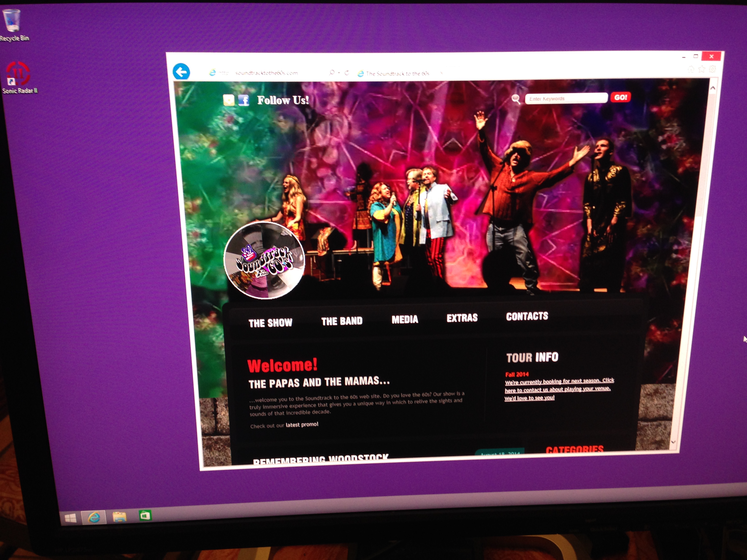Click the Facebook icon beside Follow Us
747x560 pixels.
pyautogui.click(x=244, y=100)
